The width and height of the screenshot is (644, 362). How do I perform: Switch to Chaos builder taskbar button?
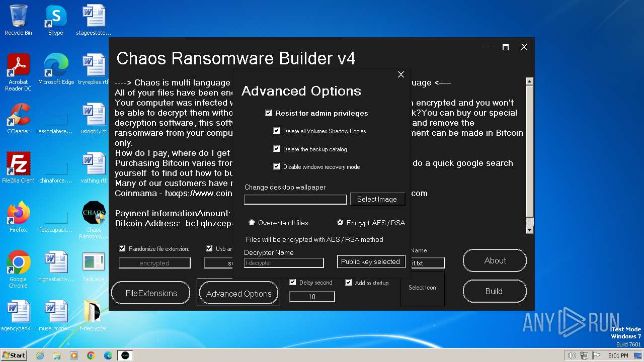[125, 355]
